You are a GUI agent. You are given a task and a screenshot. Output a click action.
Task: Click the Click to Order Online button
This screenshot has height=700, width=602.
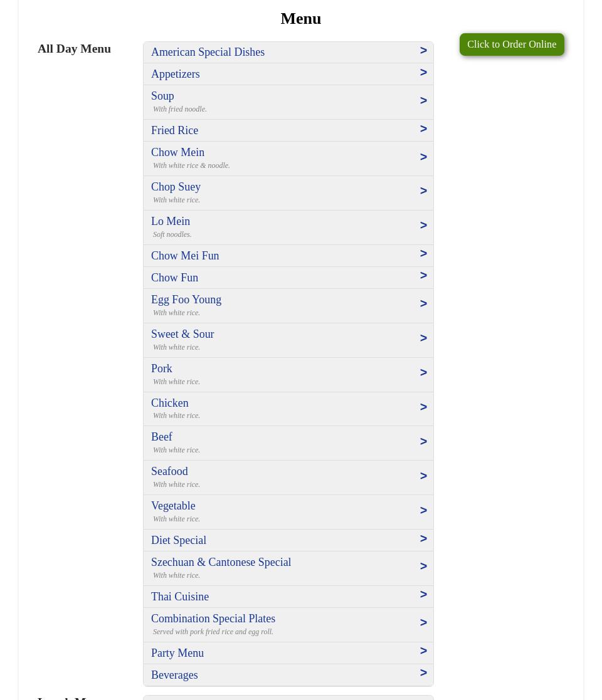tap(511, 44)
